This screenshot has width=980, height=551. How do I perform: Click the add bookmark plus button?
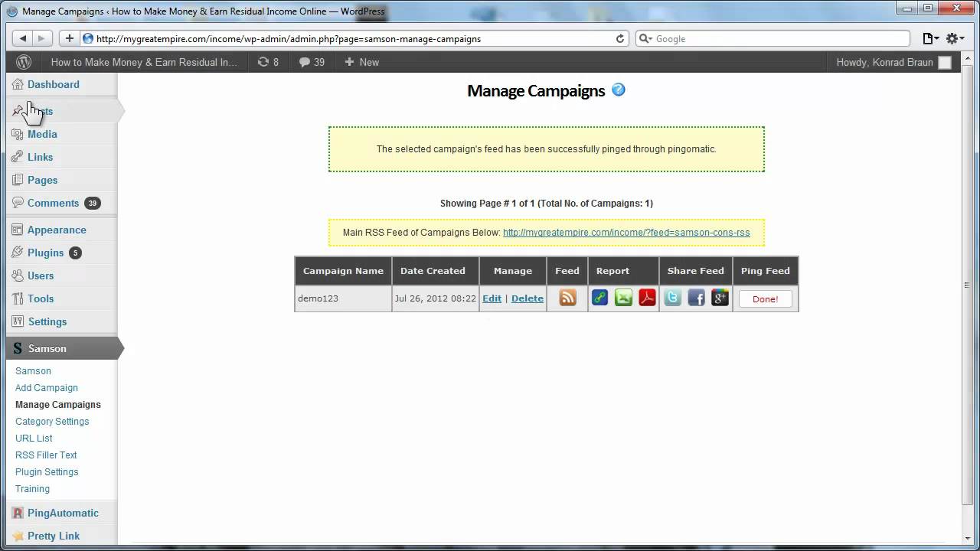coord(69,38)
